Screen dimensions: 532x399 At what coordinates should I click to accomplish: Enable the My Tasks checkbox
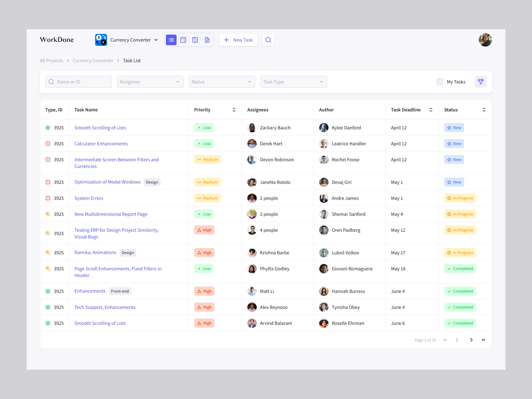(x=440, y=81)
